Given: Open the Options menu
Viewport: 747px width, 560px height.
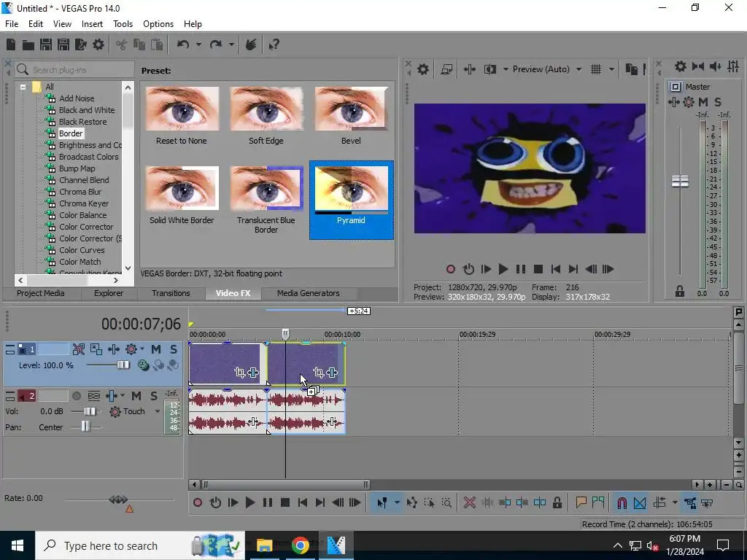Looking at the screenshot, I should pyautogui.click(x=158, y=24).
